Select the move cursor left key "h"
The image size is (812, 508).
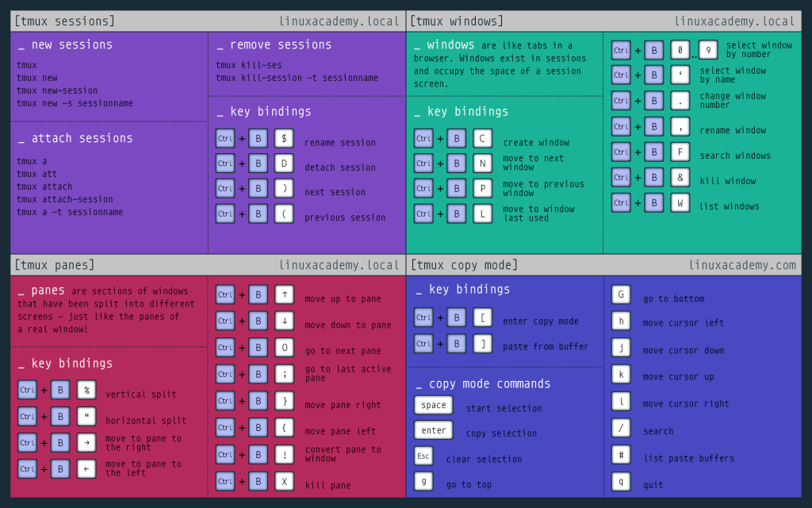click(621, 323)
